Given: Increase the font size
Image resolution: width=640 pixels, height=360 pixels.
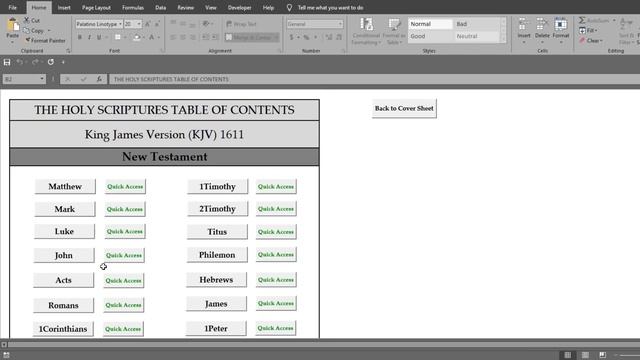Looking at the screenshot, I should click(x=148, y=24).
